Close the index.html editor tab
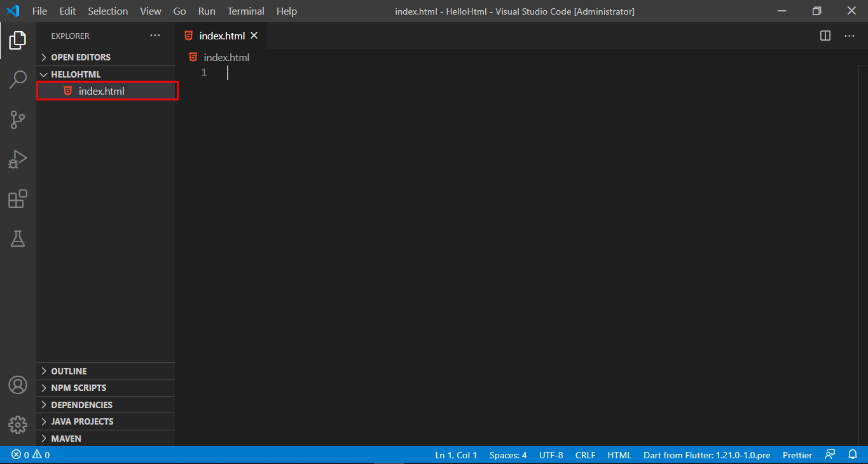This screenshot has width=868, height=464. 254,36
